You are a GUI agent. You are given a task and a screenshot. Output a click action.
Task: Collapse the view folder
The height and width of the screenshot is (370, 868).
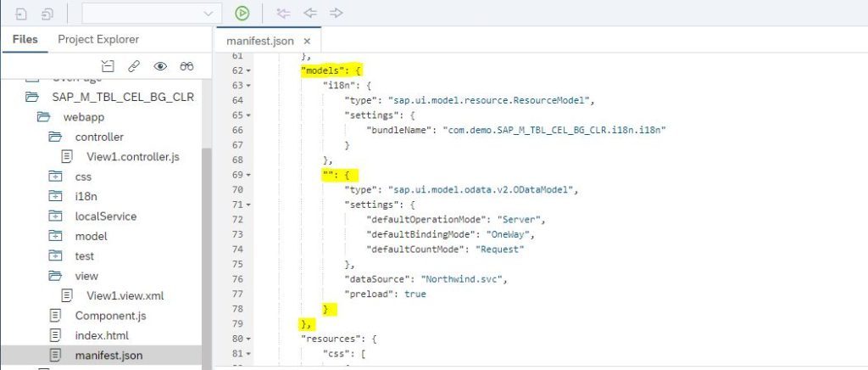(55, 276)
